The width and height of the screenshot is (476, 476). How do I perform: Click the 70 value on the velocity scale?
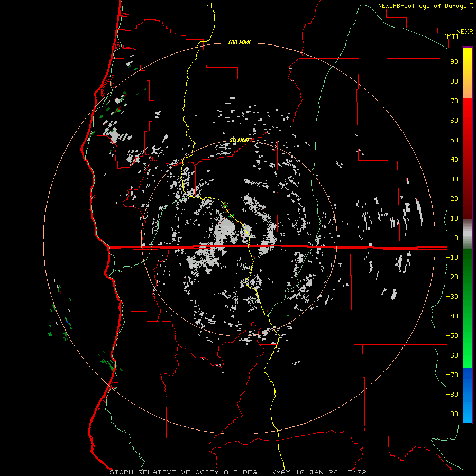click(454, 101)
